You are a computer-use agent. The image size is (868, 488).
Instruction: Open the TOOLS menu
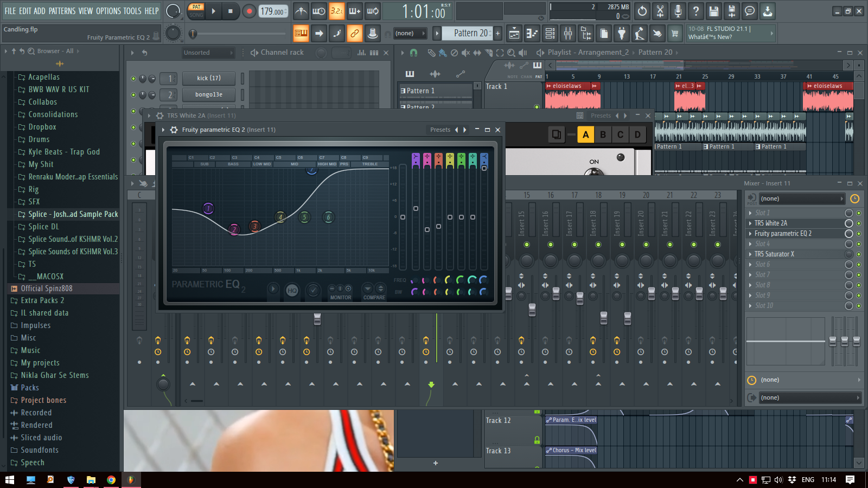click(132, 11)
